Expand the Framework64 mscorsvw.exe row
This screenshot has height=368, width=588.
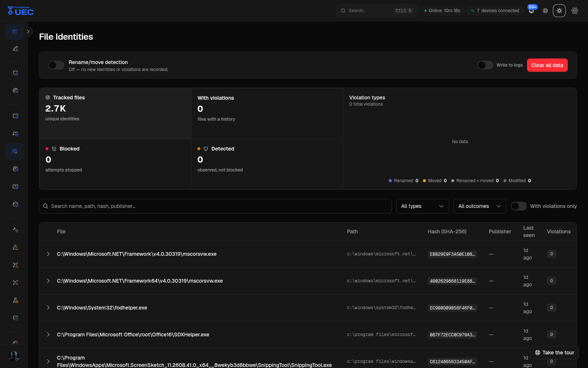click(48, 281)
